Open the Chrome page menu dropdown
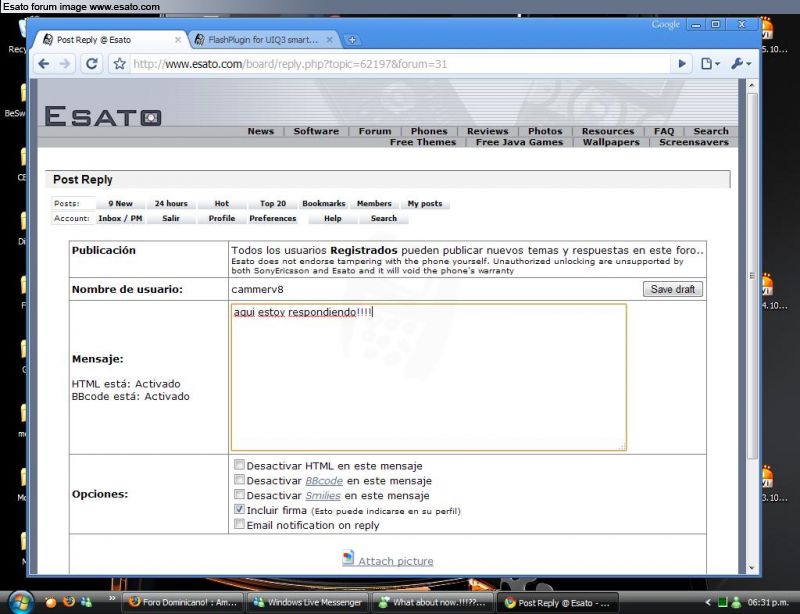Viewport: 800px width, 614px height. tap(710, 63)
